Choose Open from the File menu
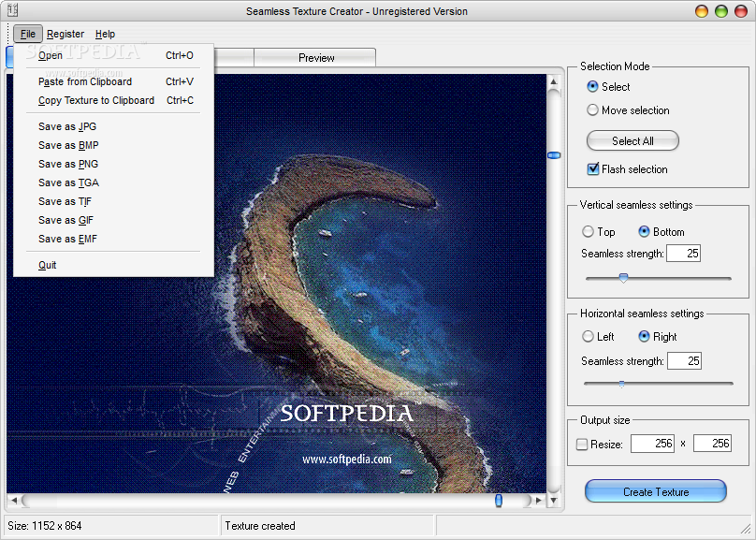 (x=116, y=55)
